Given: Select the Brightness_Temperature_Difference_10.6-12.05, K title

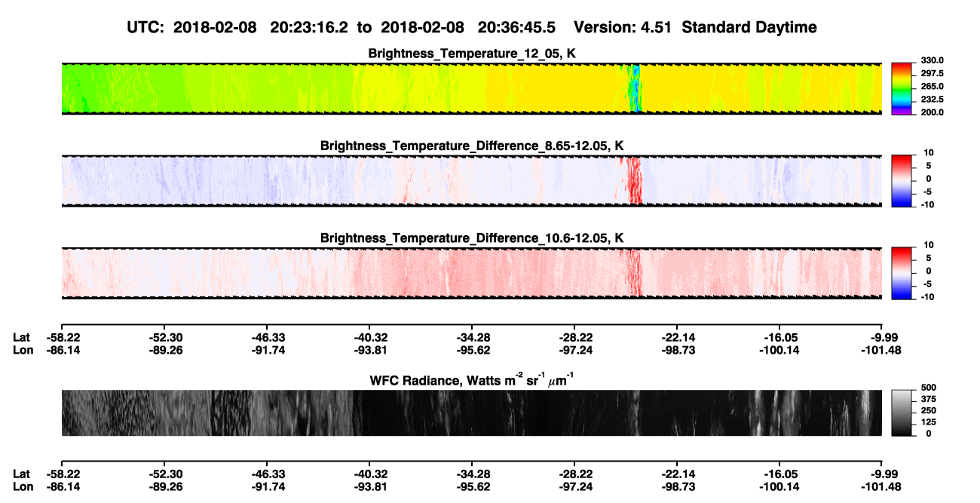Looking at the screenshot, I should 473,238.
